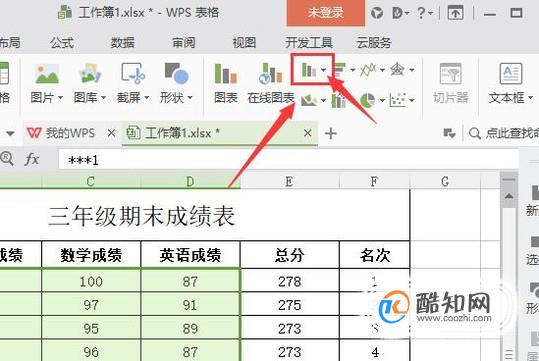Image resolution: width=539 pixels, height=361 pixels.
Task: Open the line chart dropdown arrow
Action: click(x=382, y=70)
